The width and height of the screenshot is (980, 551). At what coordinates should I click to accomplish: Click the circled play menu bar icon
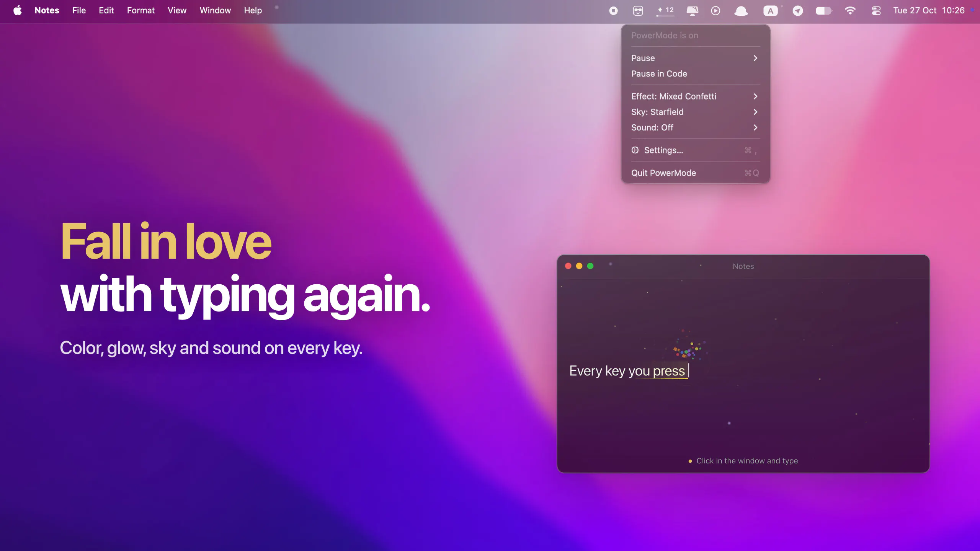[x=715, y=11]
